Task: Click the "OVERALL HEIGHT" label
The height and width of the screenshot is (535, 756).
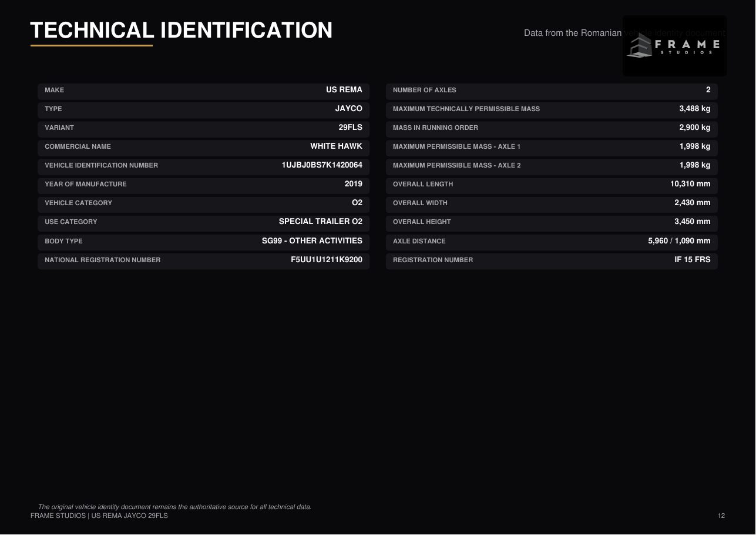Action: pyautogui.click(x=422, y=222)
